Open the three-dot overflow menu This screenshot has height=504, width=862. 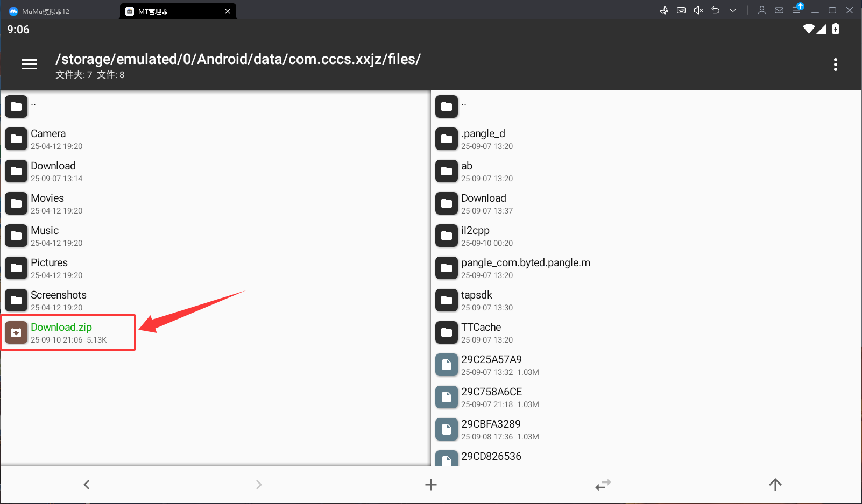835,65
